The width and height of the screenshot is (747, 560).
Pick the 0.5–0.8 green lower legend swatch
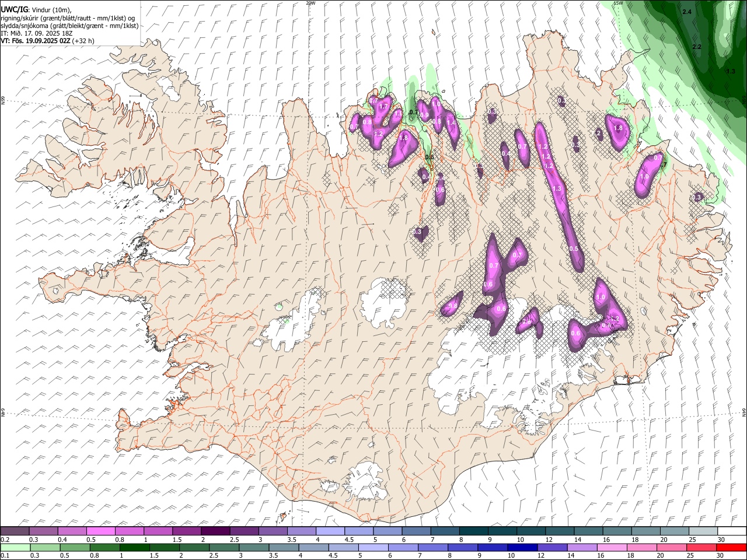pos(75,547)
